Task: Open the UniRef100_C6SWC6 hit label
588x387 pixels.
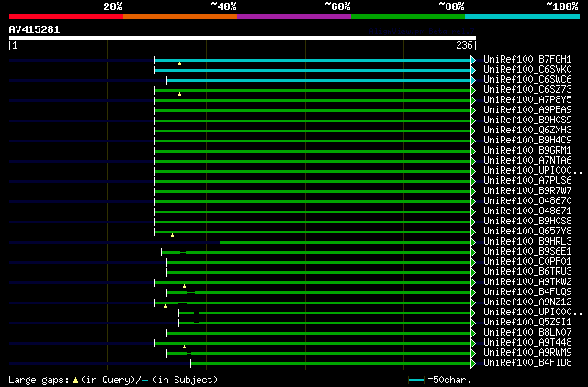Action: point(527,80)
